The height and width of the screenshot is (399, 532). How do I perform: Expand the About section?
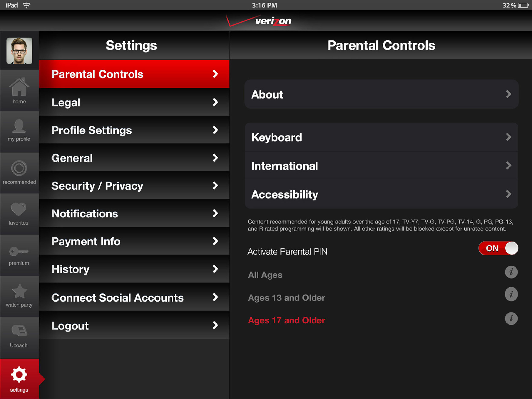tap(381, 94)
